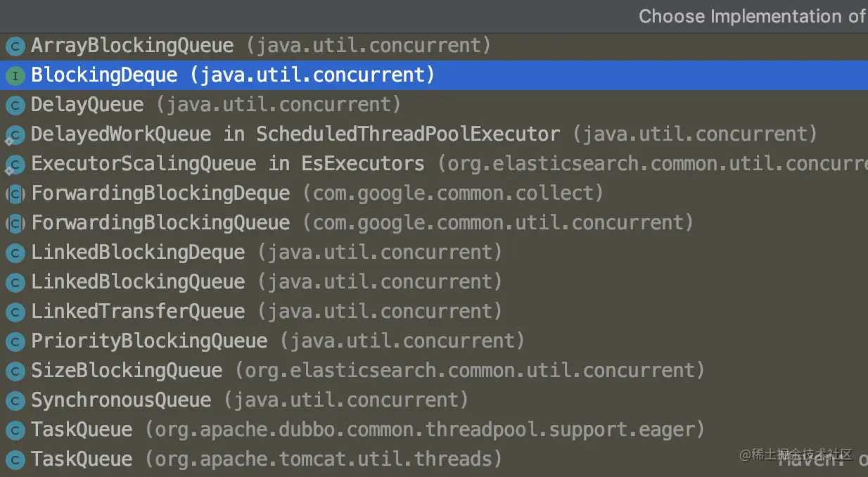Select the DelayQueue entry
The width and height of the screenshot is (868, 477).
tap(87, 106)
